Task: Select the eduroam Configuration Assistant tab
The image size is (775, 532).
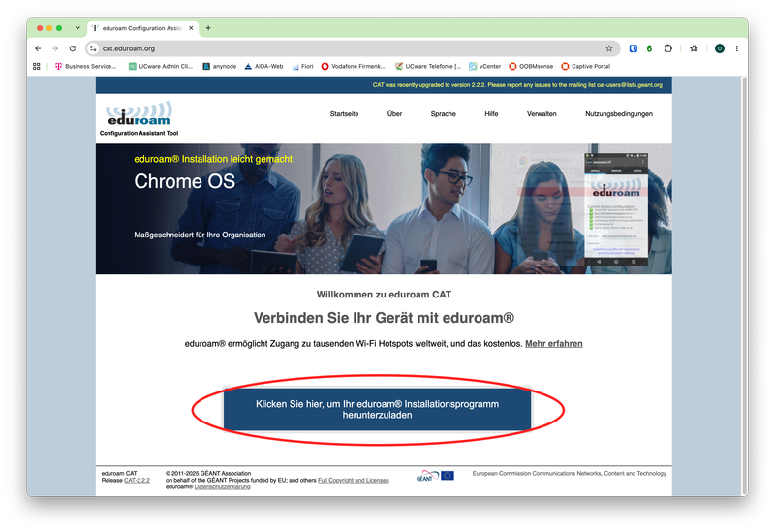Action: (140, 28)
